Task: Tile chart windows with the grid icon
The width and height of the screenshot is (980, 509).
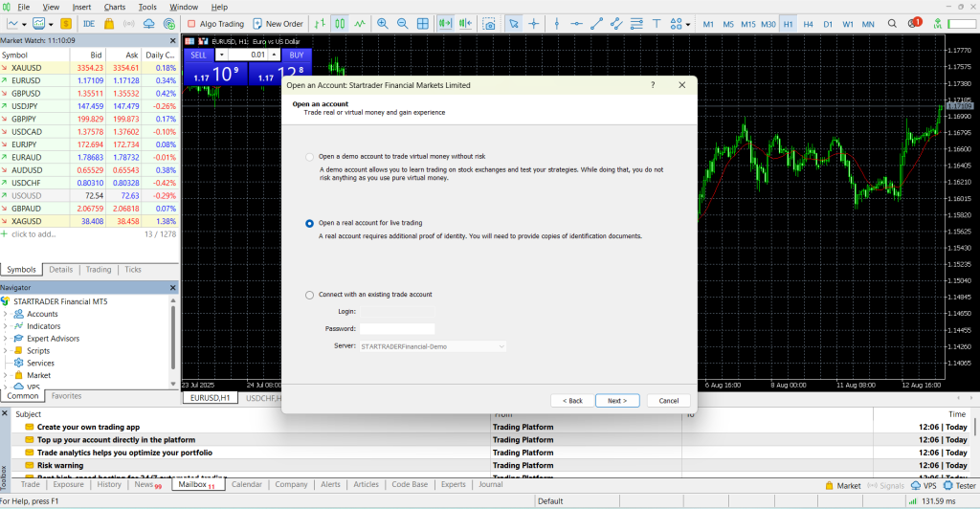Action: coord(423,24)
